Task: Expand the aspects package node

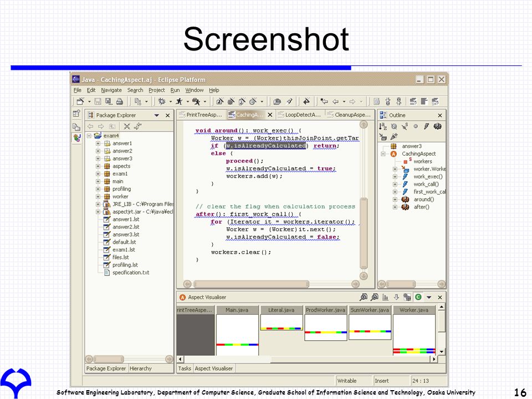Action: 98,166
